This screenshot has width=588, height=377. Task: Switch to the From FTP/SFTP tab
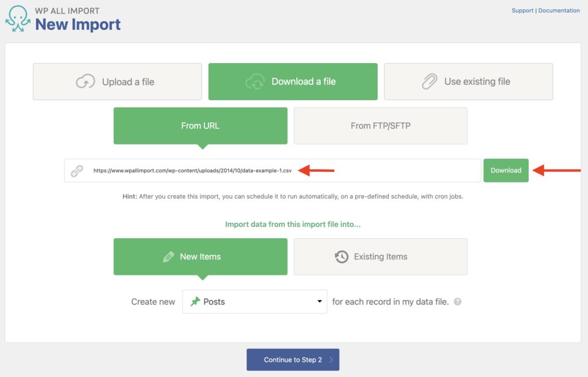coord(380,126)
